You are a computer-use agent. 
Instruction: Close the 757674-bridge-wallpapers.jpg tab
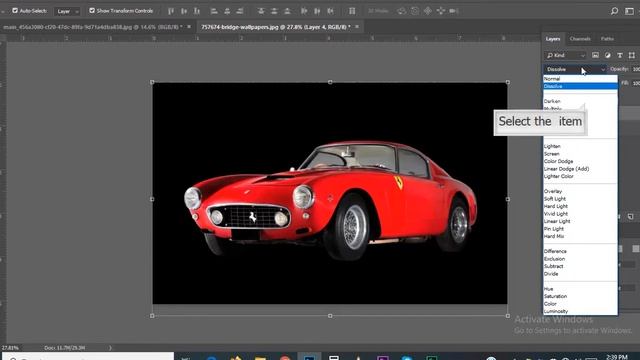357,27
